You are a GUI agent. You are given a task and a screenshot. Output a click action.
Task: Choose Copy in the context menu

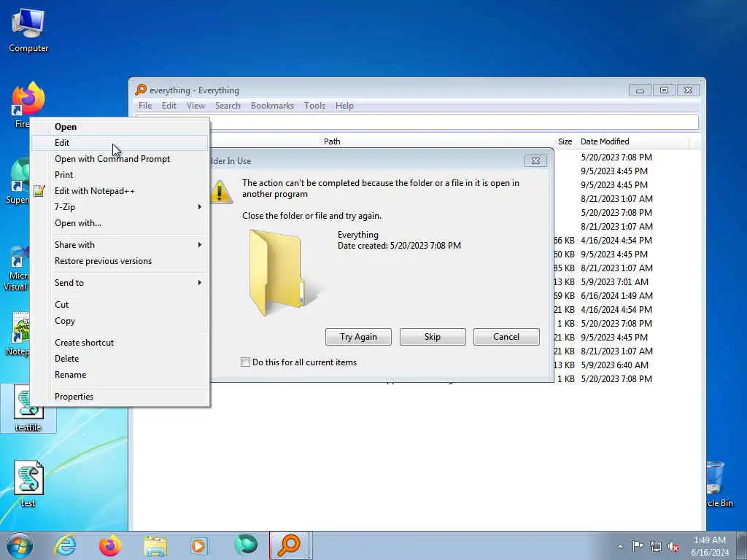(120, 321)
